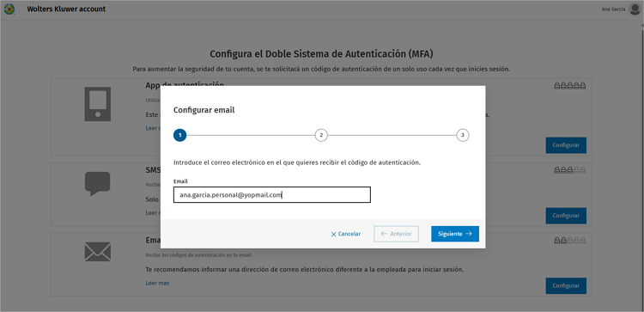
Task: Click the App security level padlock icons
Action: point(569,86)
